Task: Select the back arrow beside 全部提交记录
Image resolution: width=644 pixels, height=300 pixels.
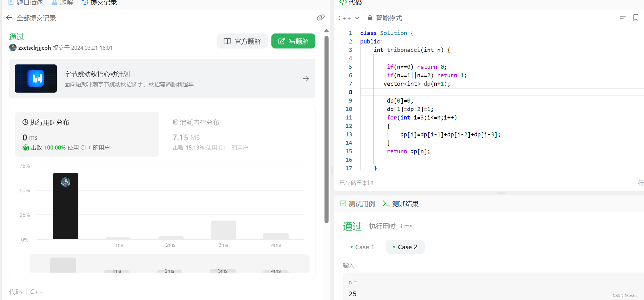Action: point(9,18)
